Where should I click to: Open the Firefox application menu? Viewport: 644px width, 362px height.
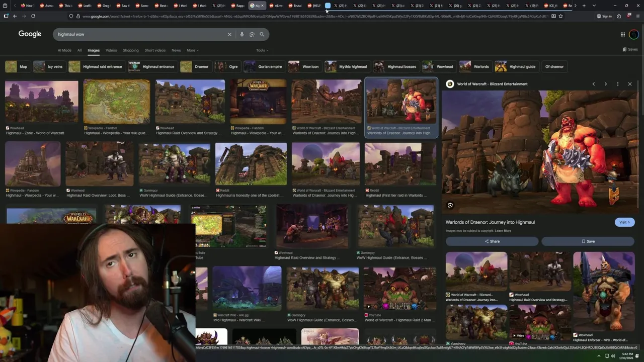point(637,16)
